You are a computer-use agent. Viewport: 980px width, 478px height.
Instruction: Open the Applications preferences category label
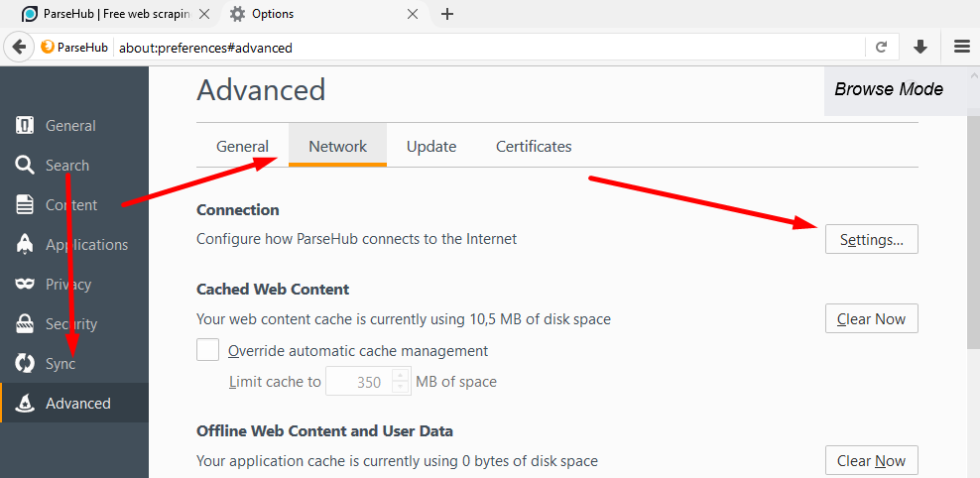coord(87,245)
